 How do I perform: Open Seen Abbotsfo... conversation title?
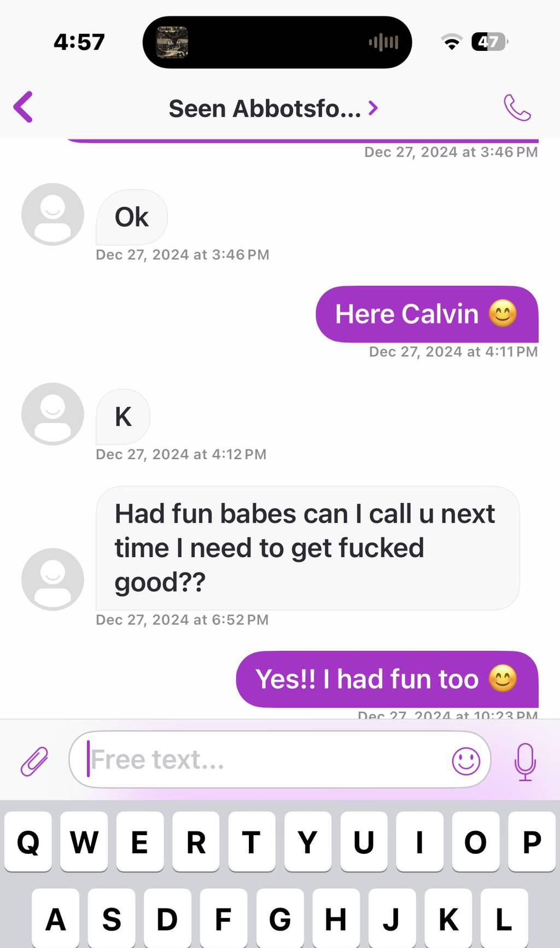click(x=265, y=108)
